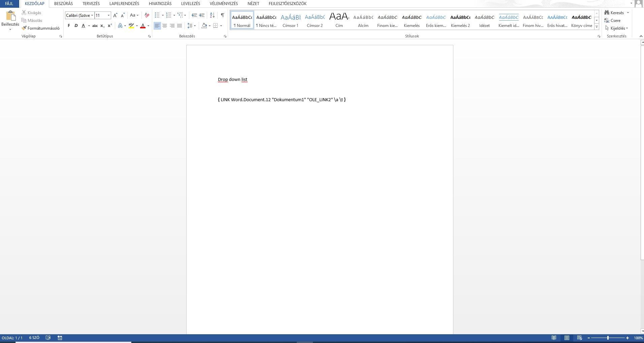This screenshot has height=343, width=644.
Task: Switch to the BESZÚRÁS ribbon tab
Action: point(63,4)
